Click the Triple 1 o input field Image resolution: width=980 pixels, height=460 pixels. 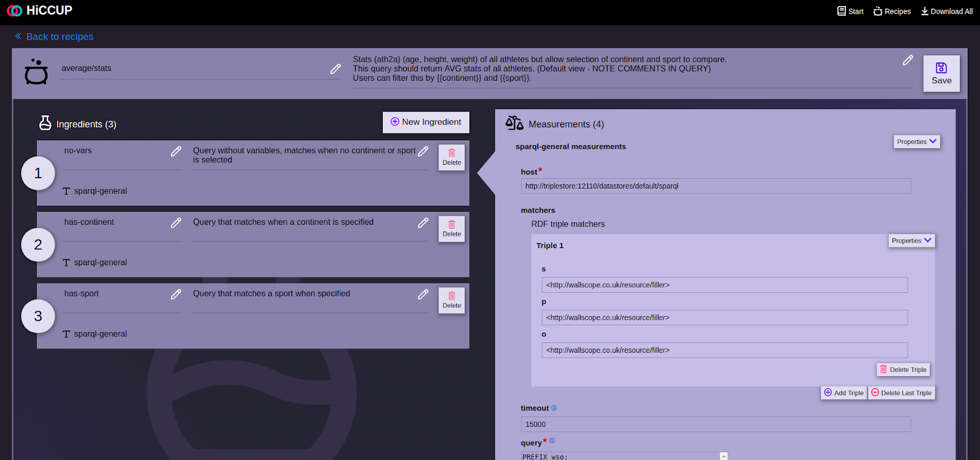tap(725, 350)
